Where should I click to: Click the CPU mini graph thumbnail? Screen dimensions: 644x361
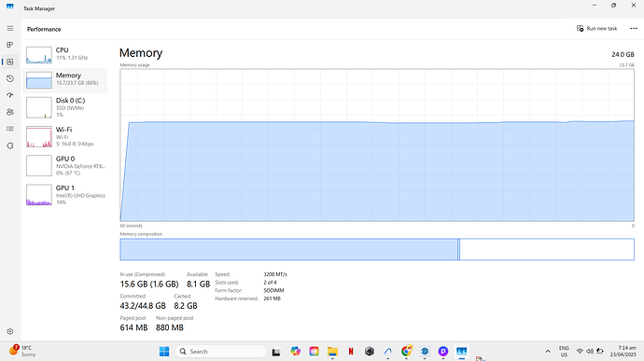(x=39, y=55)
